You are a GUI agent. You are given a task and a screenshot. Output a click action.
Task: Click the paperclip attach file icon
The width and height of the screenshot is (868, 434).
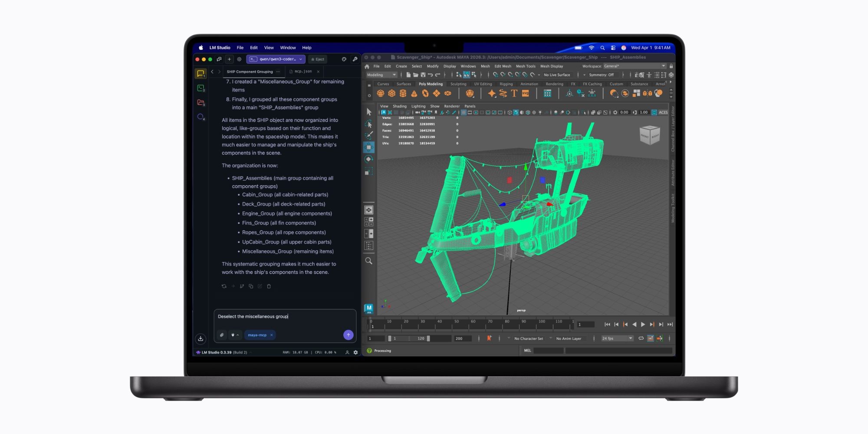point(222,335)
